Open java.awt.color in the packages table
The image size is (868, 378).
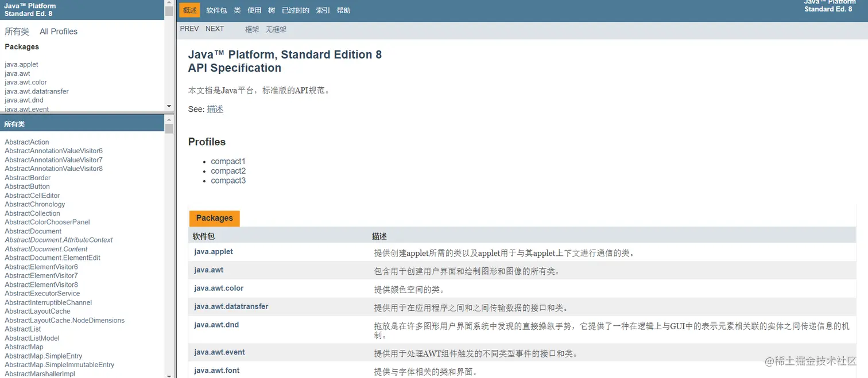click(x=219, y=288)
